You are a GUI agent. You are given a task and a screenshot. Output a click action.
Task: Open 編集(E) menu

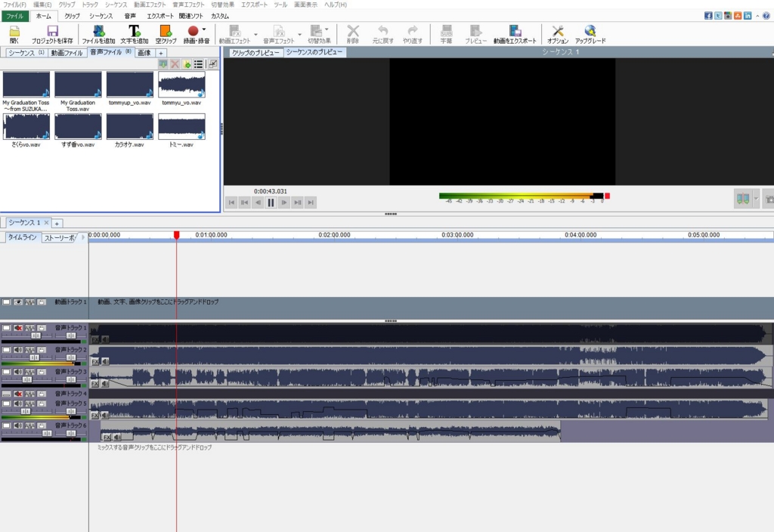tap(42, 5)
